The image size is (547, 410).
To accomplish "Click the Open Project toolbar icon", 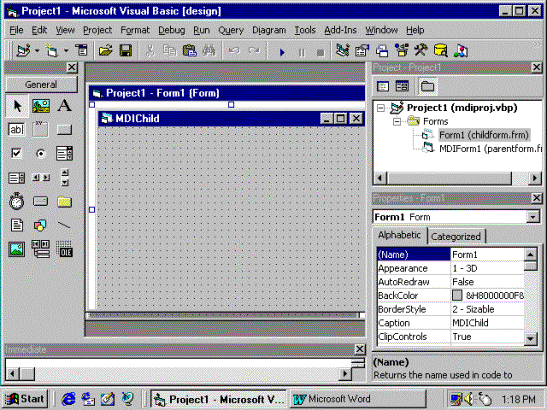I will pyautogui.click(x=105, y=51).
